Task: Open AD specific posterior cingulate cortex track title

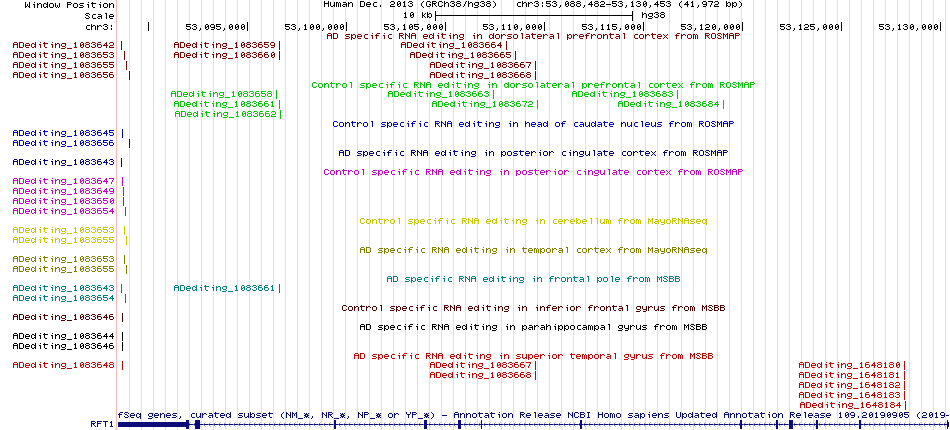Action: [x=533, y=153]
